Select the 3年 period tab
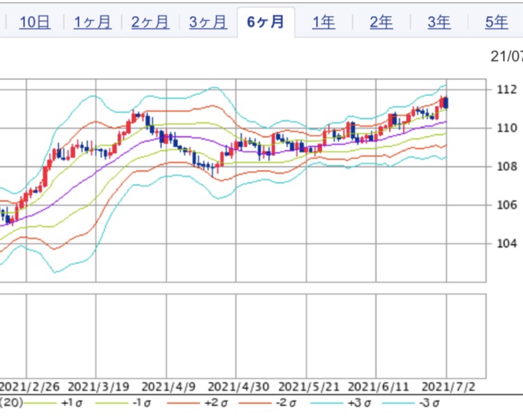The height and width of the screenshot is (420, 523). click(439, 22)
